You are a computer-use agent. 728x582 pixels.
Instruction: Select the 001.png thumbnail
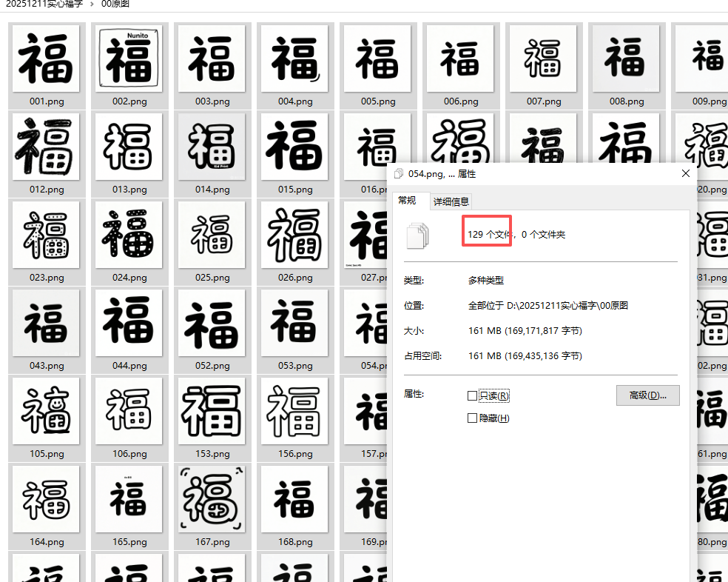(46, 58)
